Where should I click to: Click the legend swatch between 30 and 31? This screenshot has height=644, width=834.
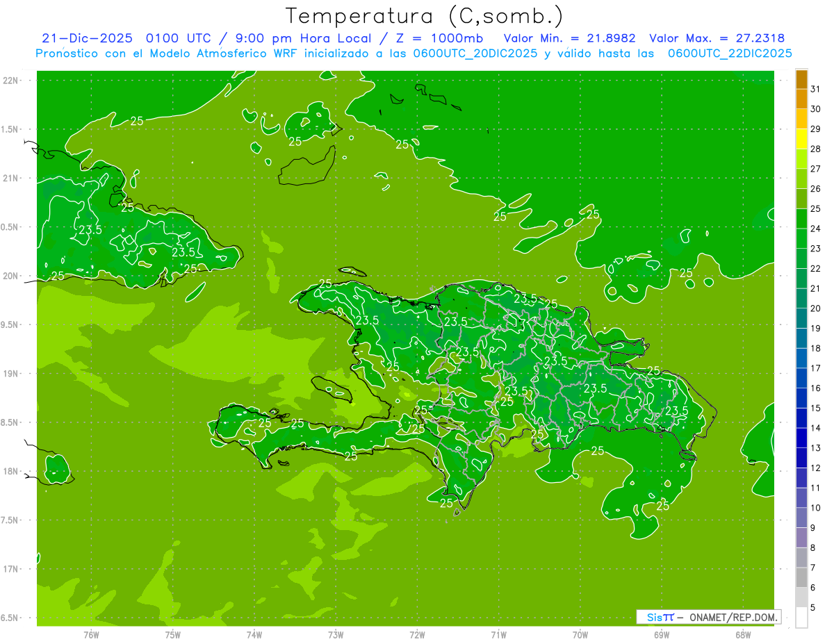(x=801, y=99)
